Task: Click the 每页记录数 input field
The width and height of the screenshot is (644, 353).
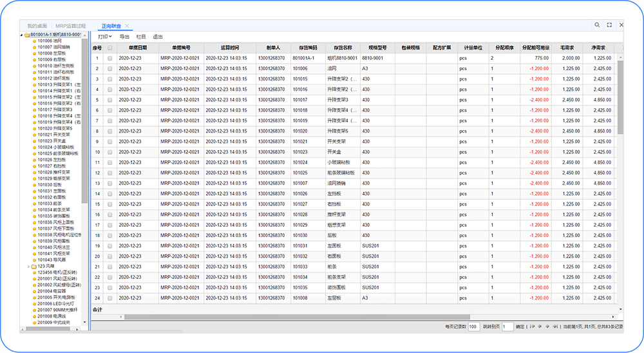Action: click(474, 327)
